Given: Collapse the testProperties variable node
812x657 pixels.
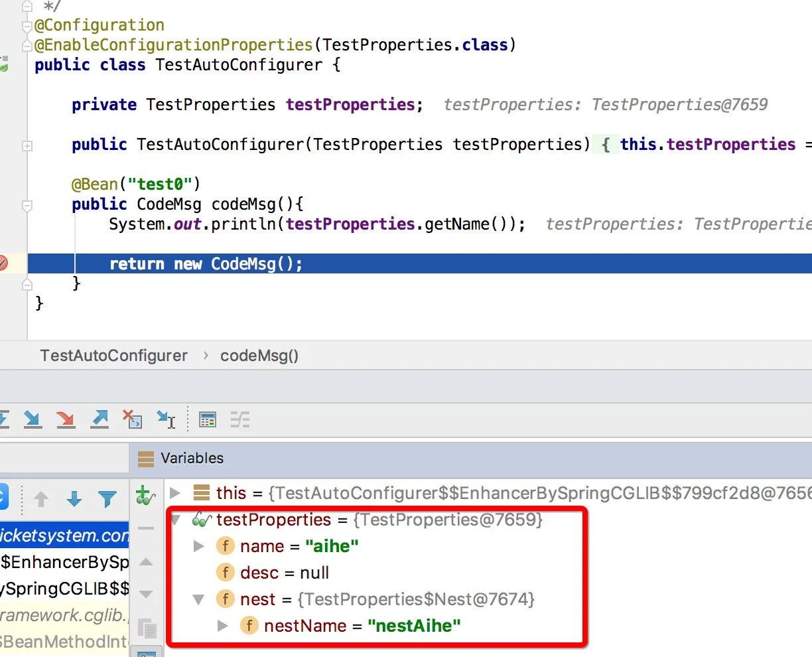Looking at the screenshot, I should pyautogui.click(x=176, y=520).
